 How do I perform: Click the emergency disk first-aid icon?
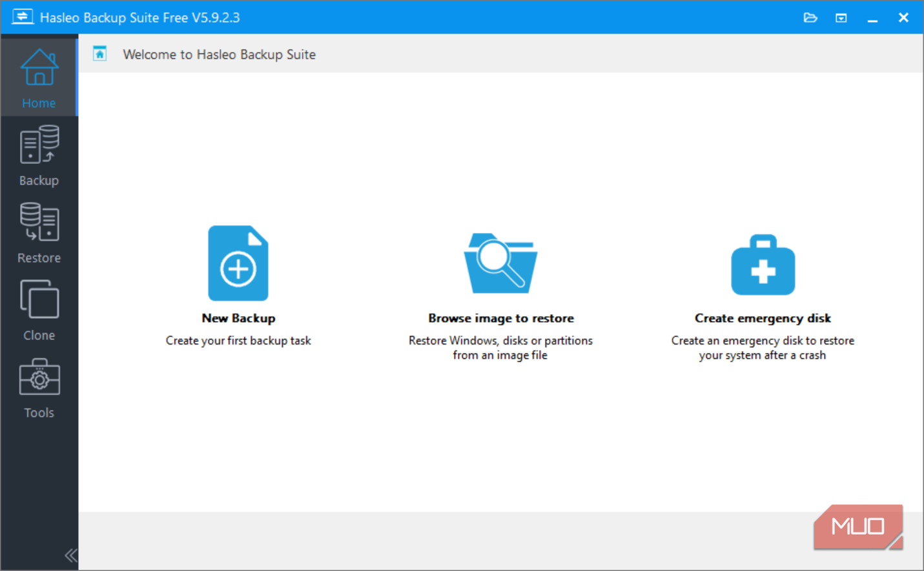[763, 265]
